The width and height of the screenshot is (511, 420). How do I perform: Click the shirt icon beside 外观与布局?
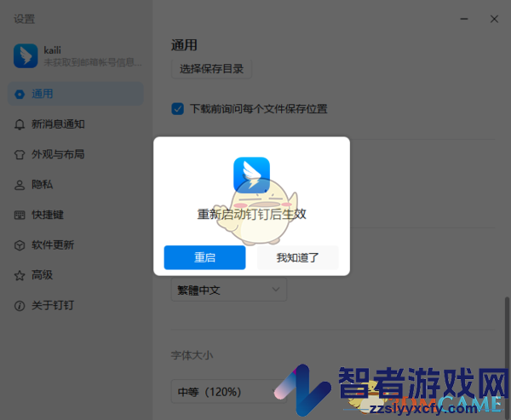click(20, 154)
